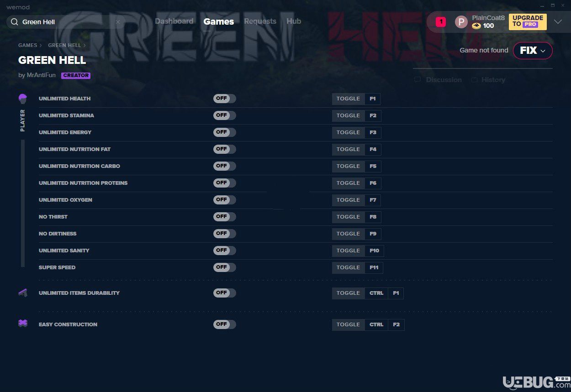Click the Player section scrollbar

pos(23,203)
